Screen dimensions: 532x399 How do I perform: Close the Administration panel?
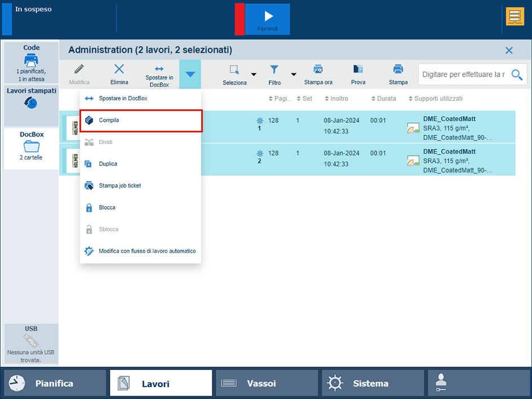pos(509,51)
